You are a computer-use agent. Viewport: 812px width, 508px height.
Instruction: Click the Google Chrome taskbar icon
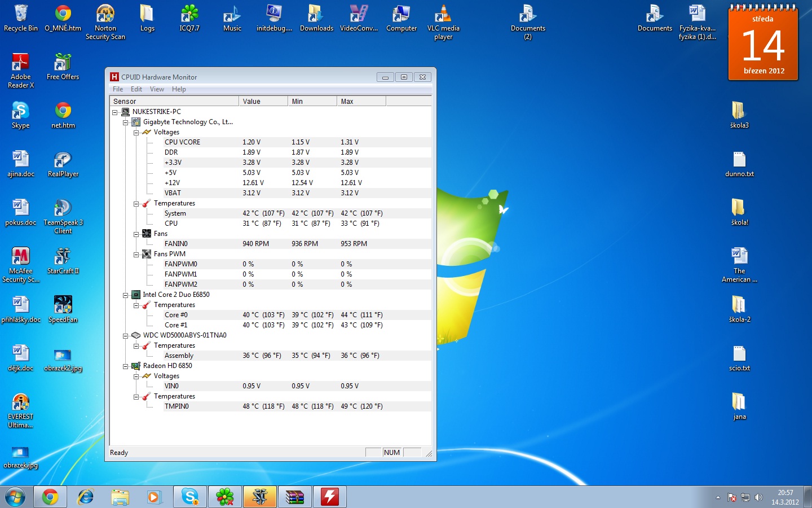pyautogui.click(x=50, y=497)
